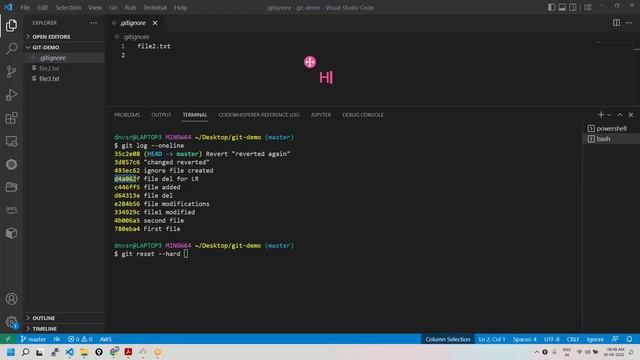
Task: Close the .gitignore editor tab
Action: pos(155,23)
